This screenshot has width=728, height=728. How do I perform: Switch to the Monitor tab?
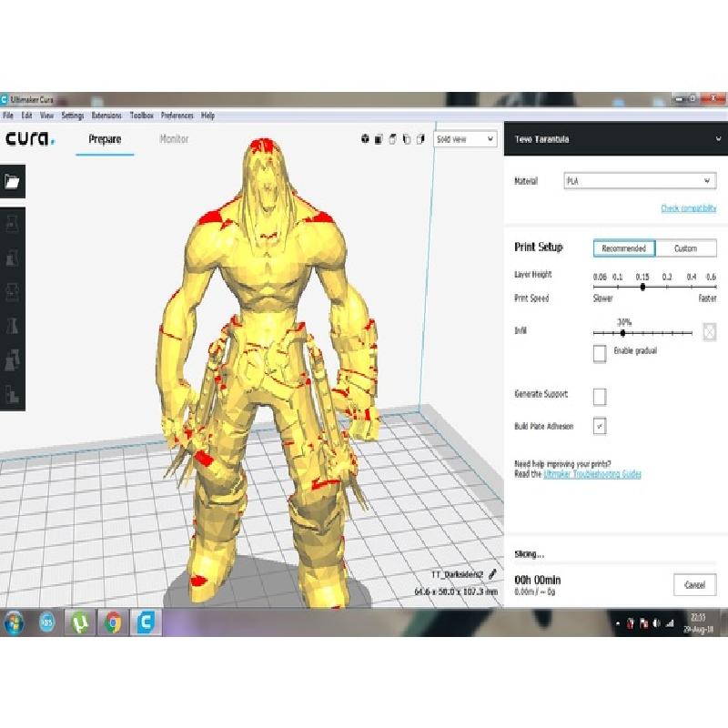174,139
